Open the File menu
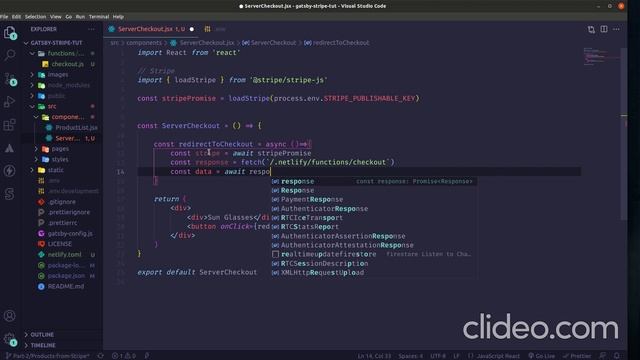 pyautogui.click(x=4, y=17)
